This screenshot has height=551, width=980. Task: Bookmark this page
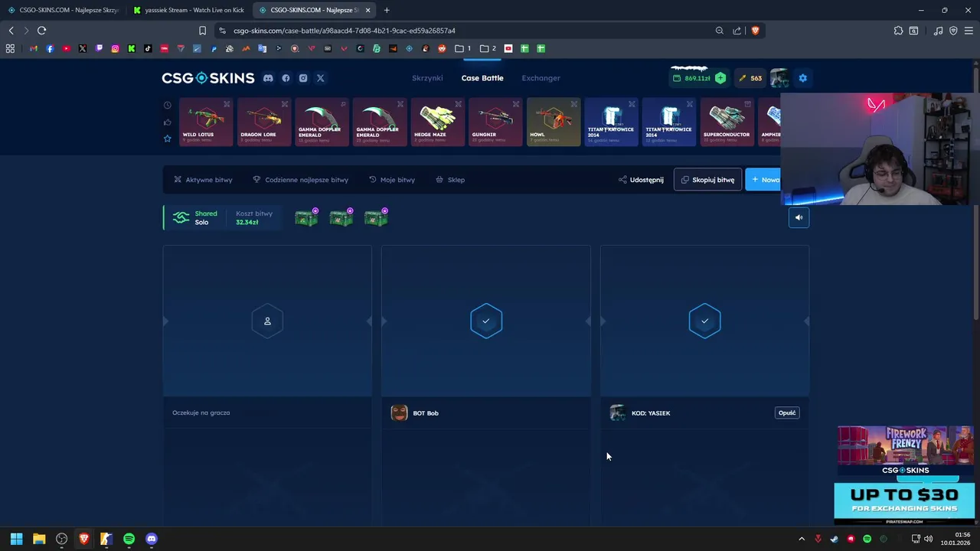click(x=202, y=31)
